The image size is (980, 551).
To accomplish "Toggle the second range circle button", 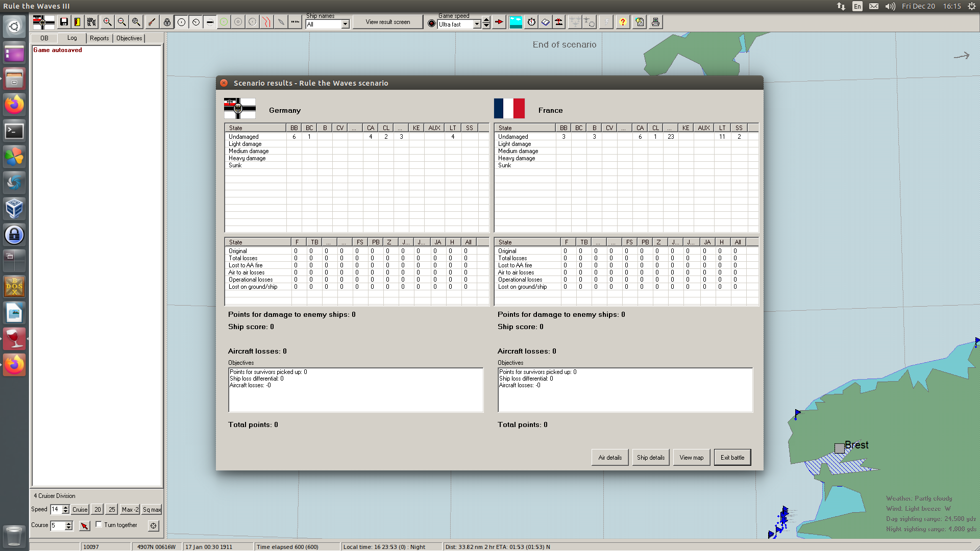I will 195,22.
